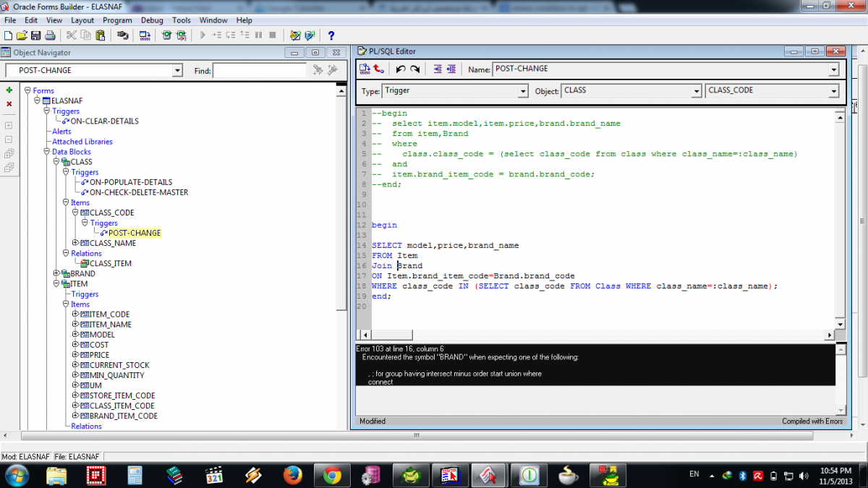This screenshot has height=488, width=868.
Task: Click the Compile PL/SQL icon in editor toolbar
Action: coord(365,69)
